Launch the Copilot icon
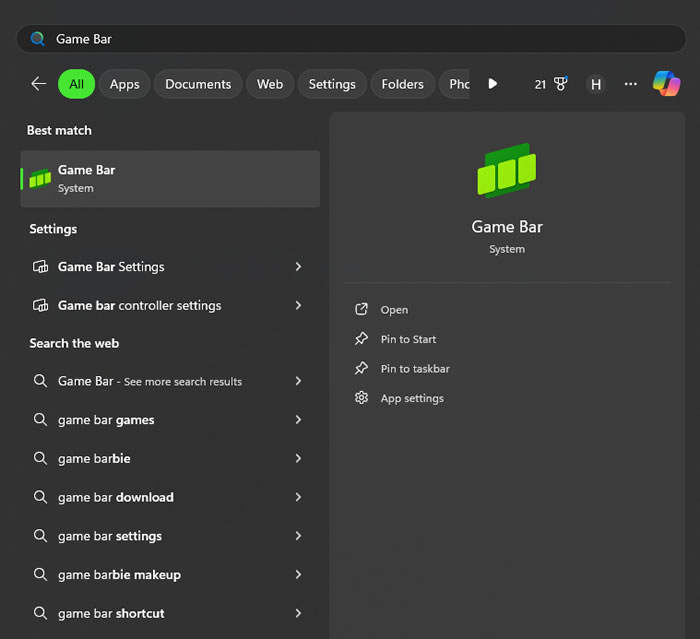 click(x=667, y=84)
